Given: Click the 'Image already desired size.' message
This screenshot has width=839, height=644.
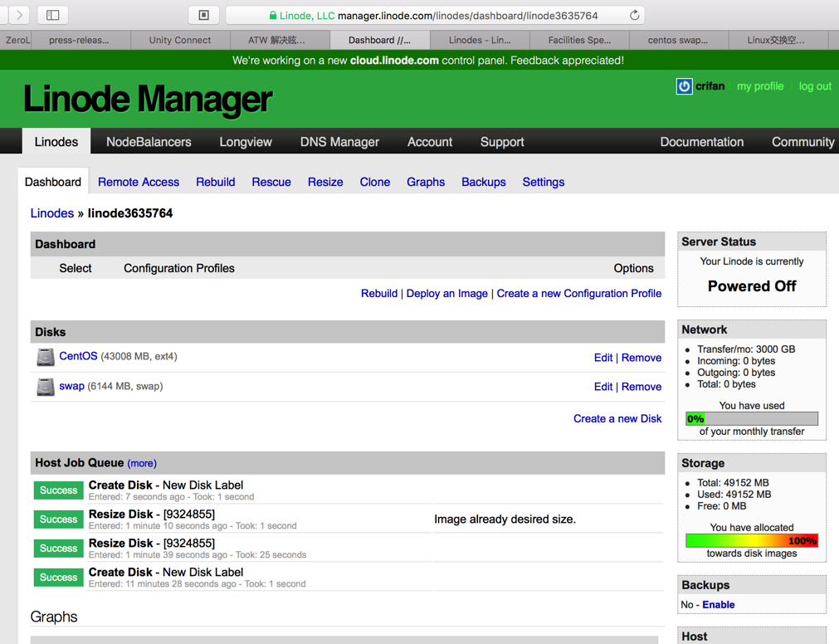Looking at the screenshot, I should [505, 520].
